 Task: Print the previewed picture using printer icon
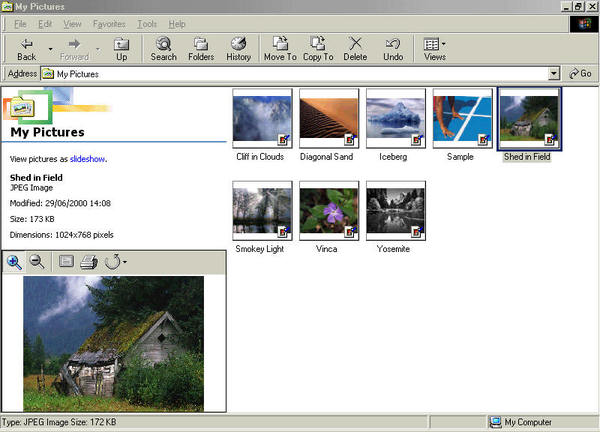pos(88,262)
